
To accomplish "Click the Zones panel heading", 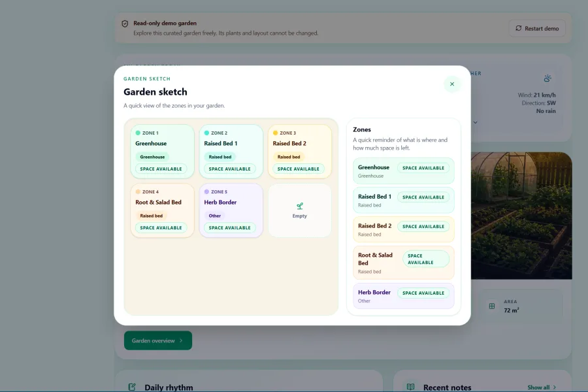I will (x=362, y=129).
